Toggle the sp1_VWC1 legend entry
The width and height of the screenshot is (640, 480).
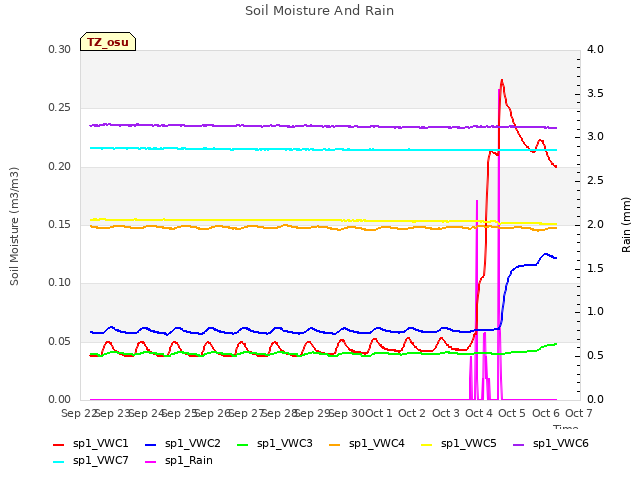[x=91, y=444]
